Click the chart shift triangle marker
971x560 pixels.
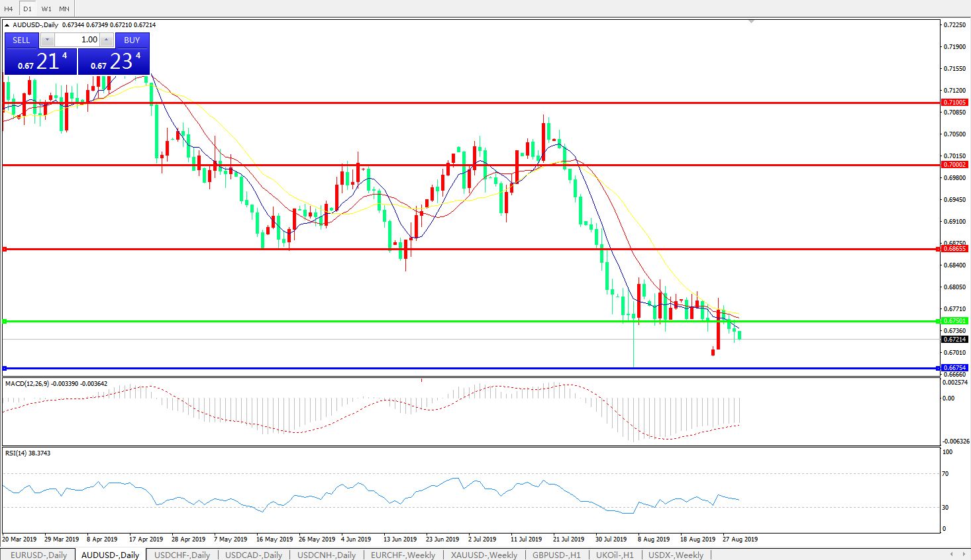click(751, 22)
